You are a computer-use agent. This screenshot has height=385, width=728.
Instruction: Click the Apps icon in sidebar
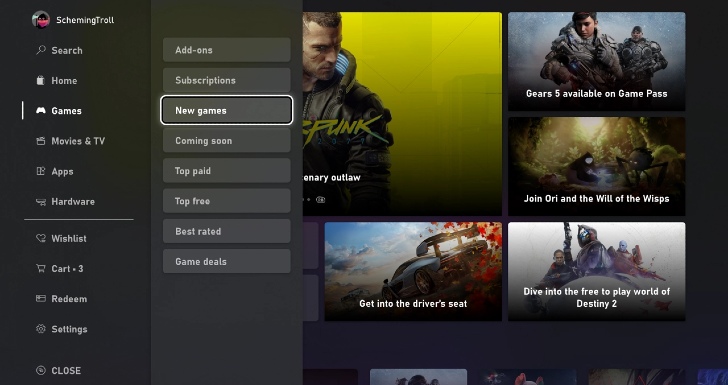click(41, 171)
